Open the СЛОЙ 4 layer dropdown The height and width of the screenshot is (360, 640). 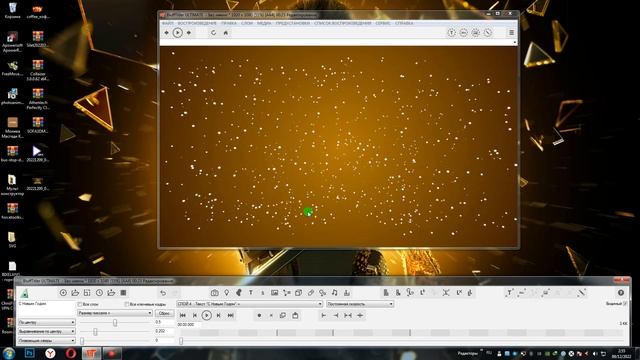pos(249,304)
